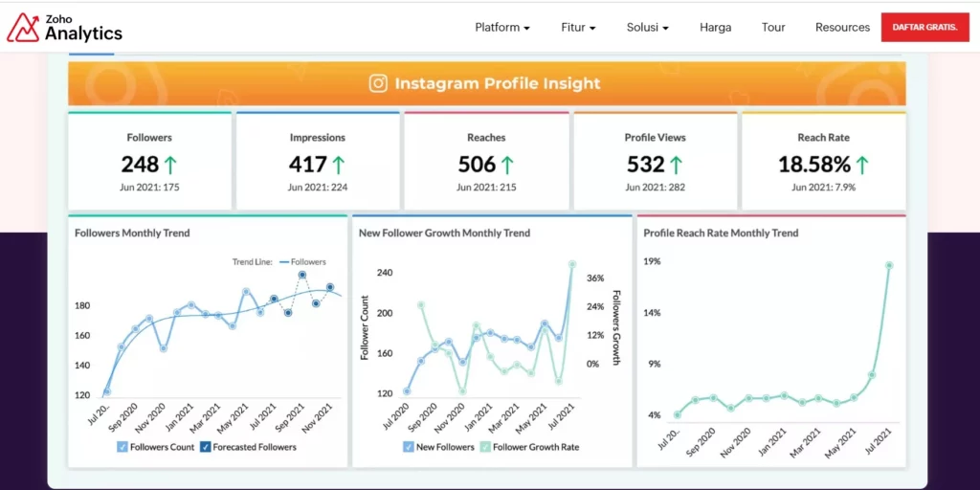The image size is (980, 490).
Task: Click the Jul 2021 peak point in New Follower Growth chart
Action: tap(572, 264)
